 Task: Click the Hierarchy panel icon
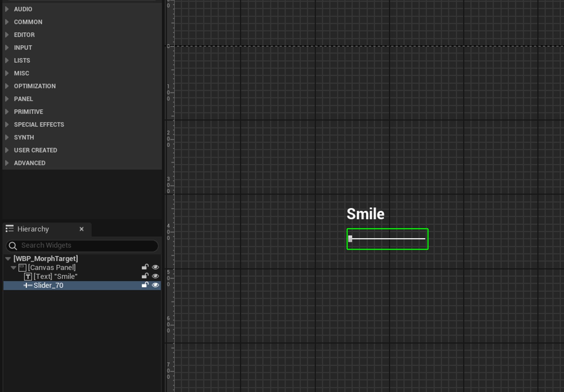(x=10, y=229)
